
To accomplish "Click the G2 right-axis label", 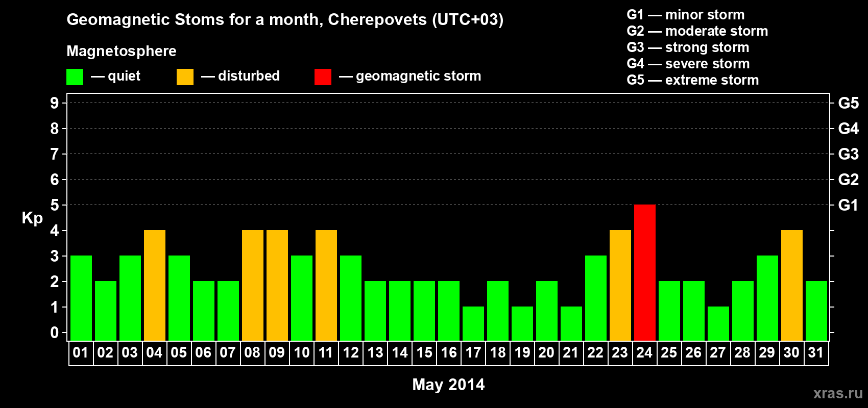I will [x=849, y=180].
